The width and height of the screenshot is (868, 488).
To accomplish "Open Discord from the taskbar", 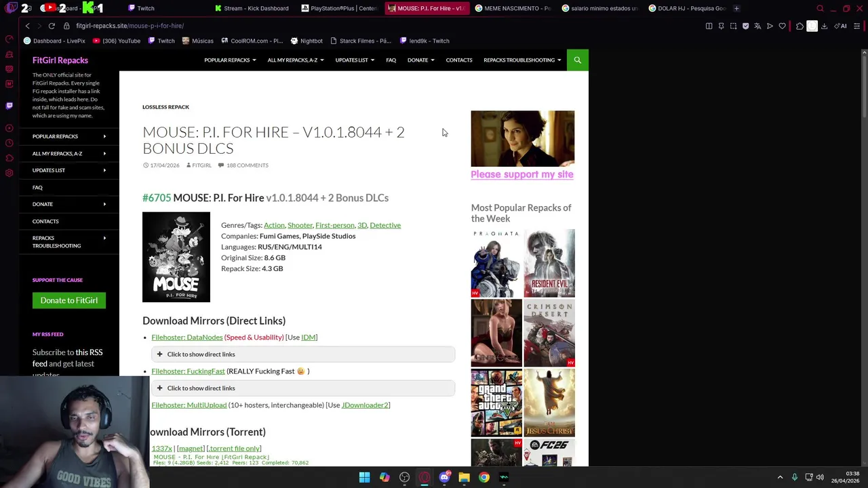I will [x=444, y=477].
